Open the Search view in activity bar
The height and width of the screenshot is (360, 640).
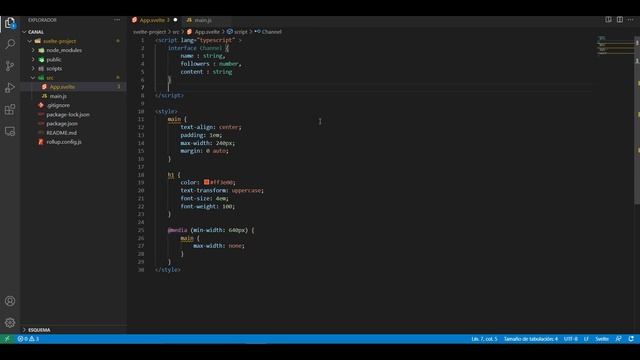(x=10, y=44)
